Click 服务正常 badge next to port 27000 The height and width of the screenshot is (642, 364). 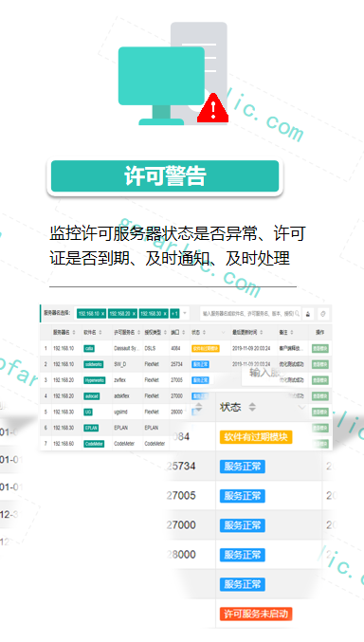pyautogui.click(x=243, y=525)
